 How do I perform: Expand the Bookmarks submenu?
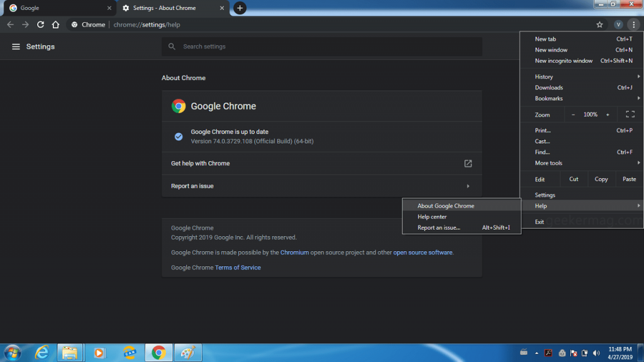coord(638,98)
